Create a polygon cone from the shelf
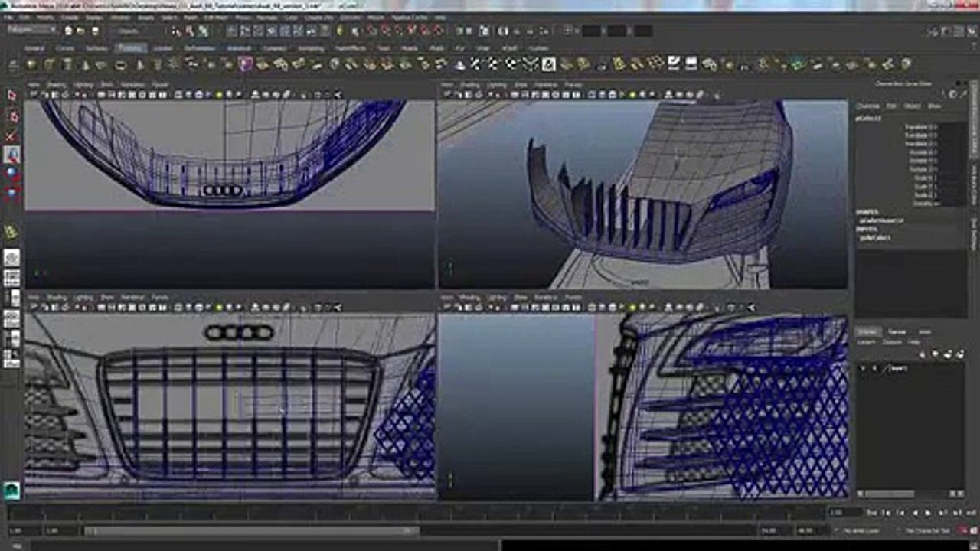This screenshot has width=980, height=551. 85,64
